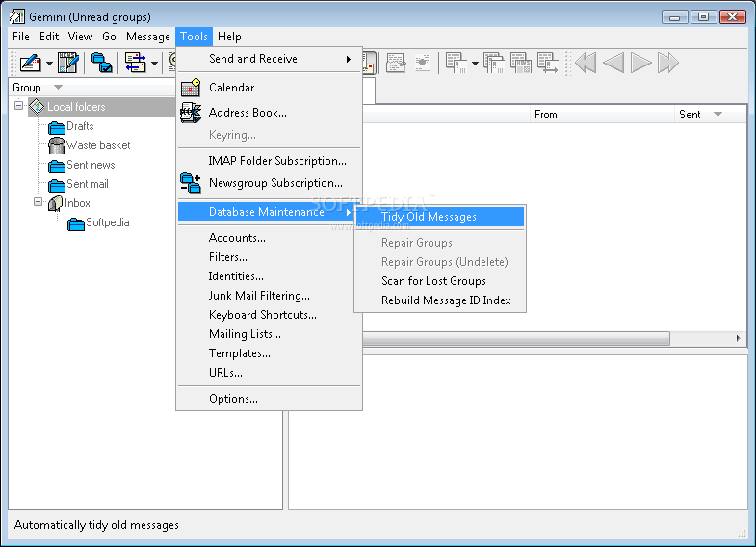756x547 pixels.
Task: Choose Scan for Lost Groups
Action: click(440, 281)
